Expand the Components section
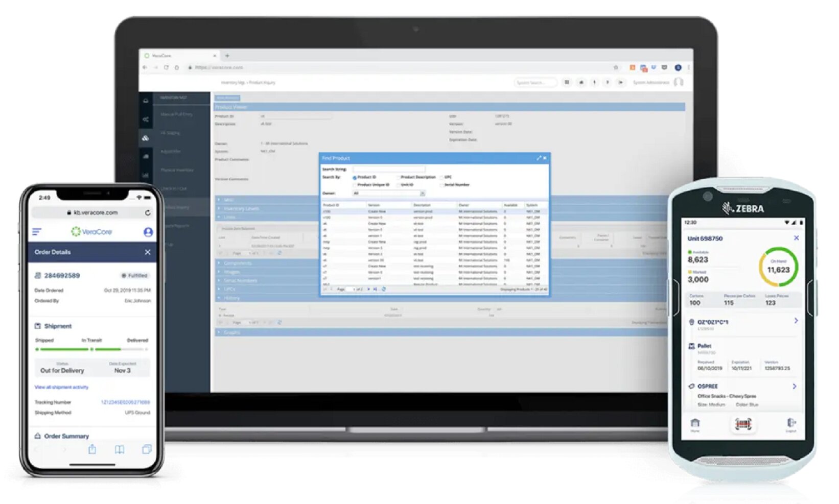The width and height of the screenshot is (839, 504). tap(219, 263)
